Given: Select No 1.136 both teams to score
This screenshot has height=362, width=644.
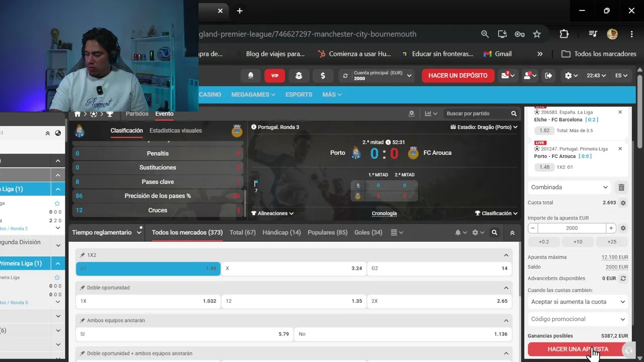Looking at the screenshot, I should [x=403, y=334].
